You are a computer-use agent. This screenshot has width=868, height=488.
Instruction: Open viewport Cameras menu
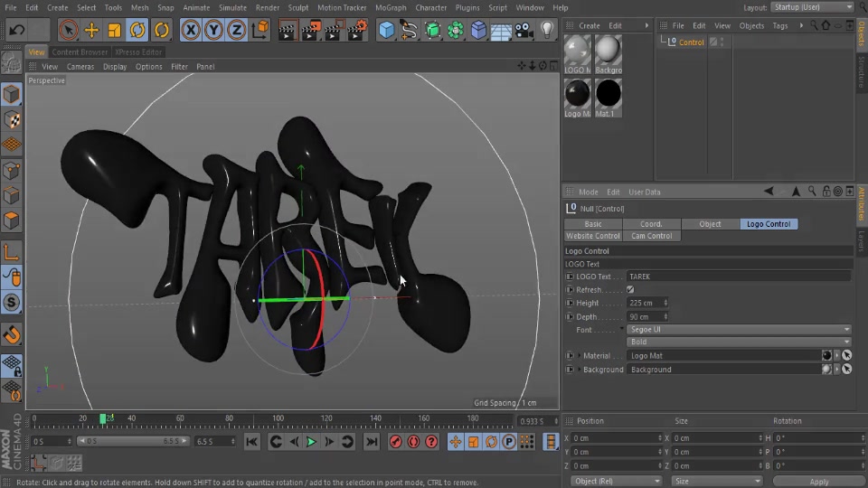pos(80,66)
